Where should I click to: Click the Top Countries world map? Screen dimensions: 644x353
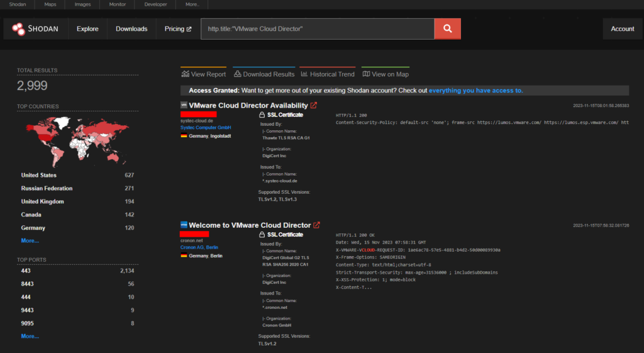click(77, 141)
